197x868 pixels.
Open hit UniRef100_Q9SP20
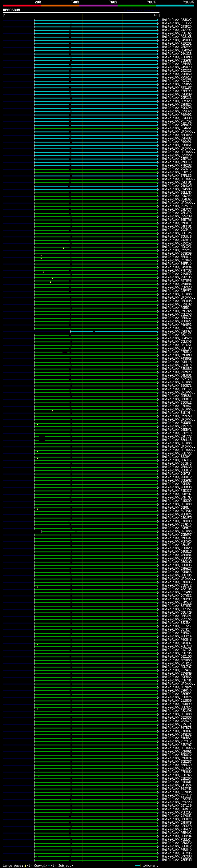click(176, 26)
